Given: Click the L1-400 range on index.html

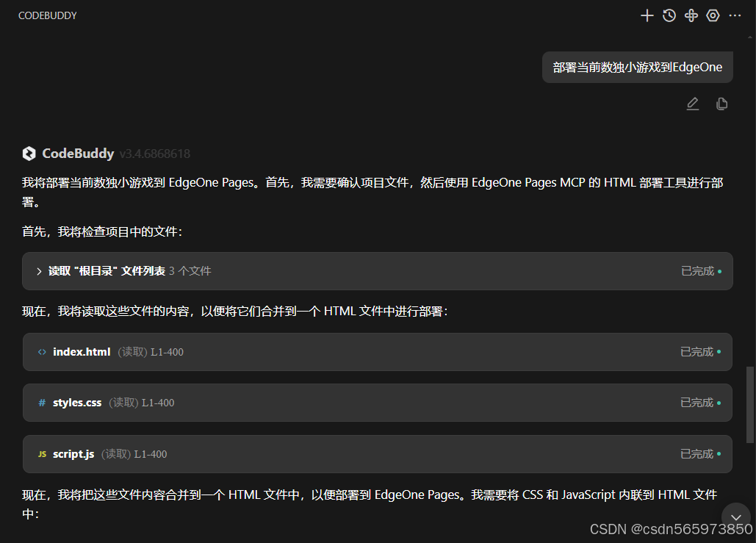Looking at the screenshot, I should click(x=167, y=352).
